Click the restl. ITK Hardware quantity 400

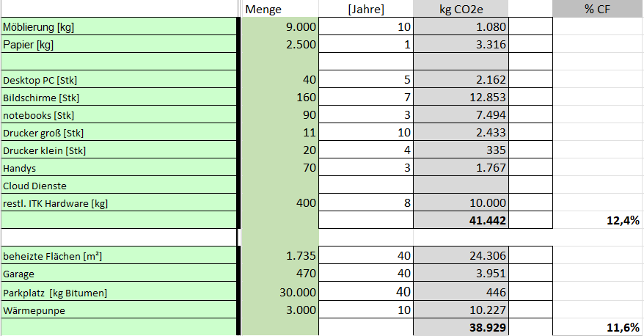coord(279,203)
